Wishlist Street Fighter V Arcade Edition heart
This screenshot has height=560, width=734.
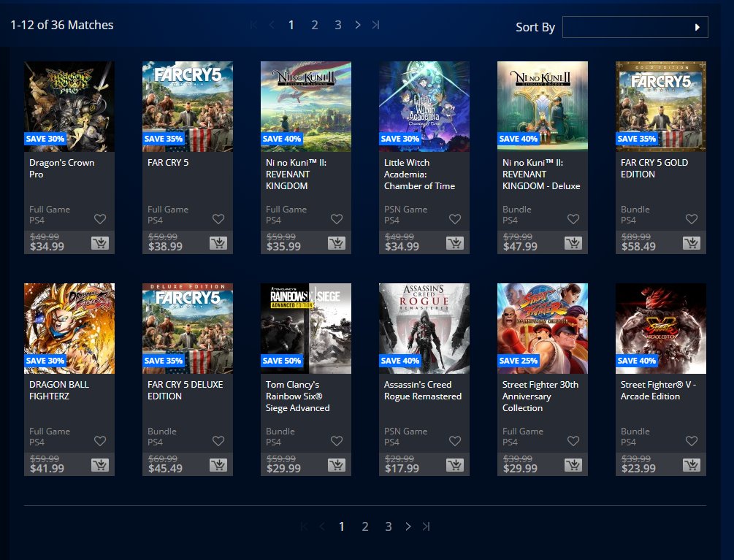pos(692,441)
